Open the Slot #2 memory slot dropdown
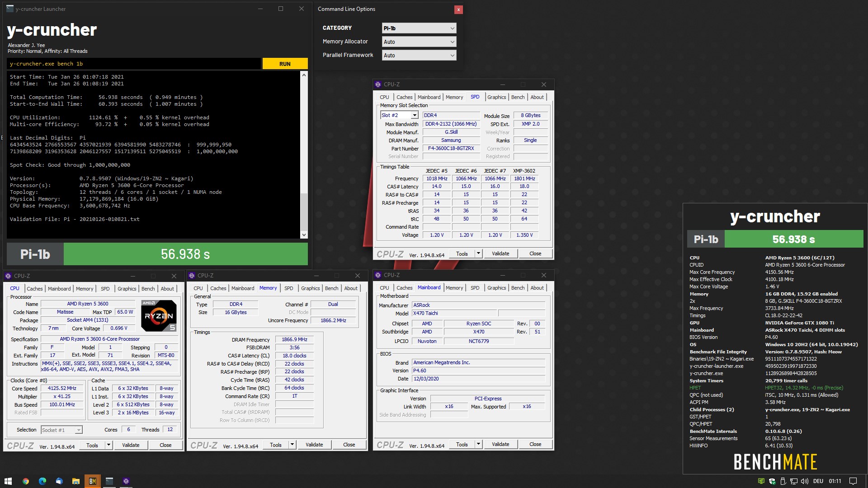The image size is (868, 488). 399,115
